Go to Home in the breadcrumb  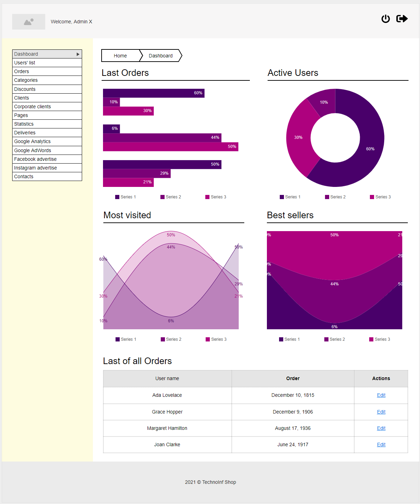(x=120, y=56)
